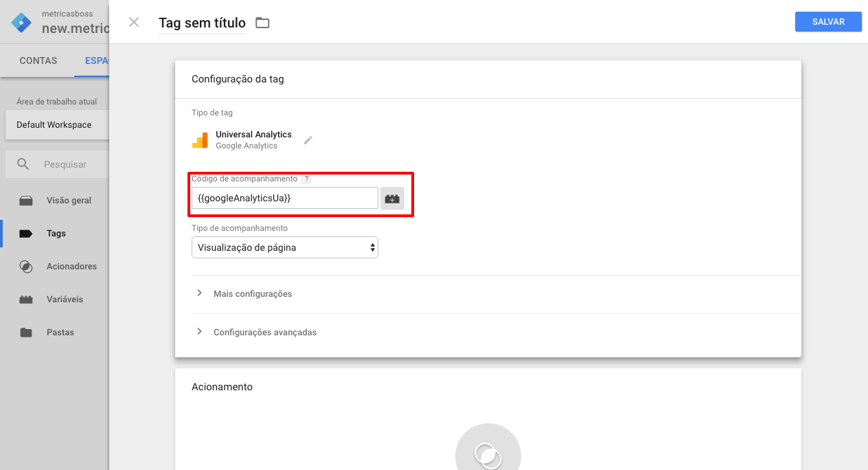Open variable picker next to tracking code field

[392, 199]
